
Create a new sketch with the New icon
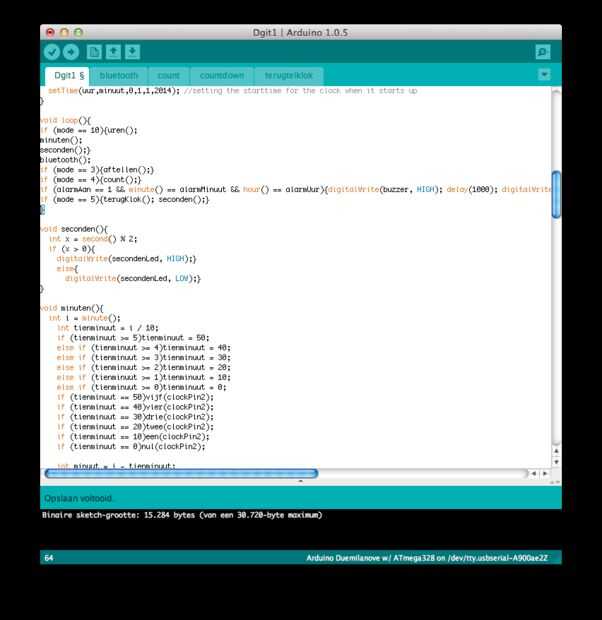coord(94,52)
